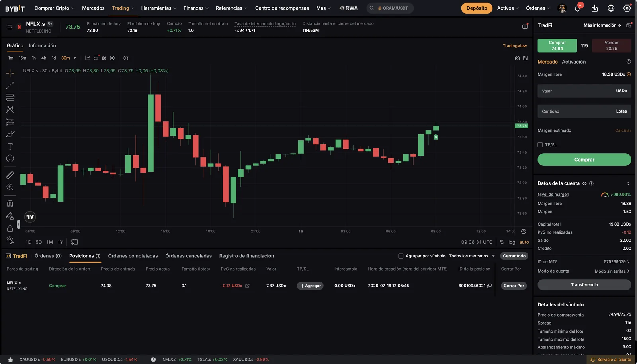Add a chart comparison with plus icon
This screenshot has height=364, width=637.
coord(126,58)
